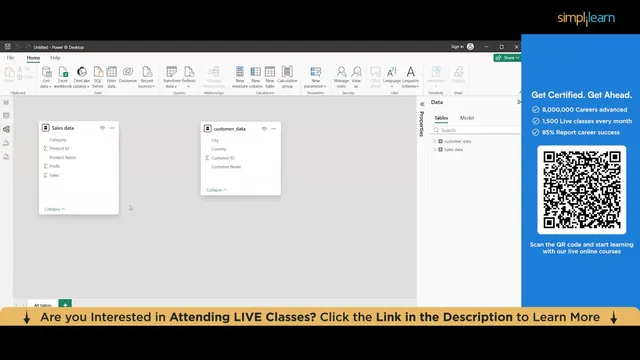Screen dimensions: 640x360
Task: Open TMDL view in sidebar
Action: tap(6, 156)
